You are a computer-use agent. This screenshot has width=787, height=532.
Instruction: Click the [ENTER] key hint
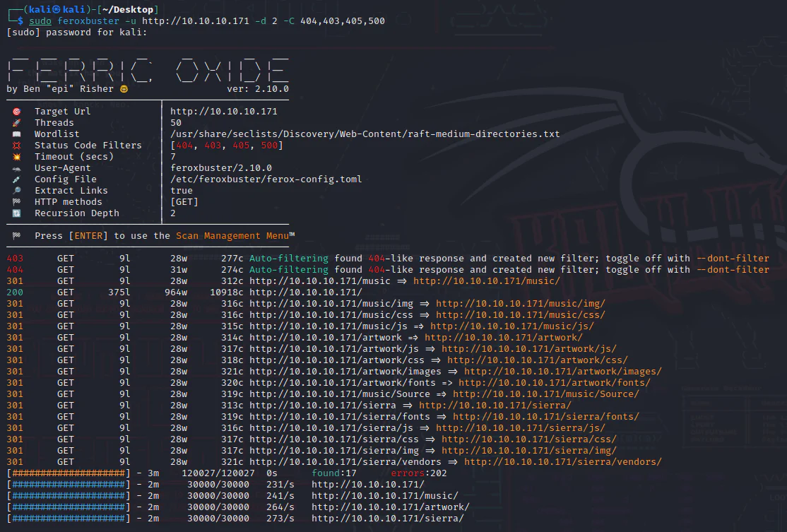point(88,236)
